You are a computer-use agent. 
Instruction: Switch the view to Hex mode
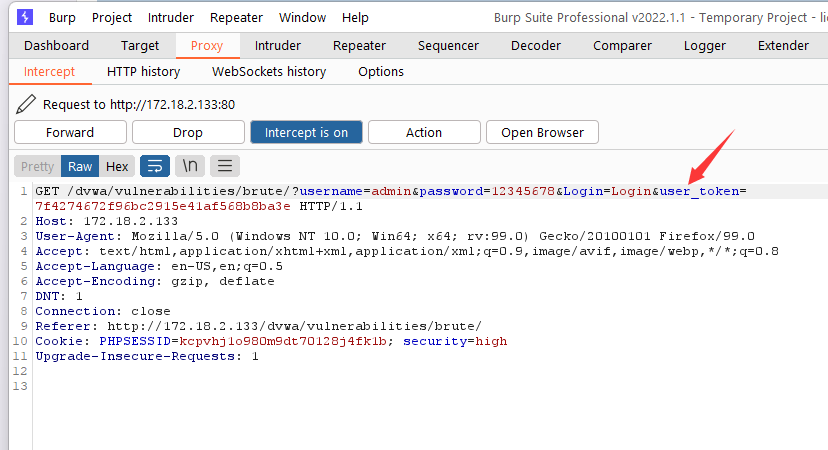coord(117,166)
